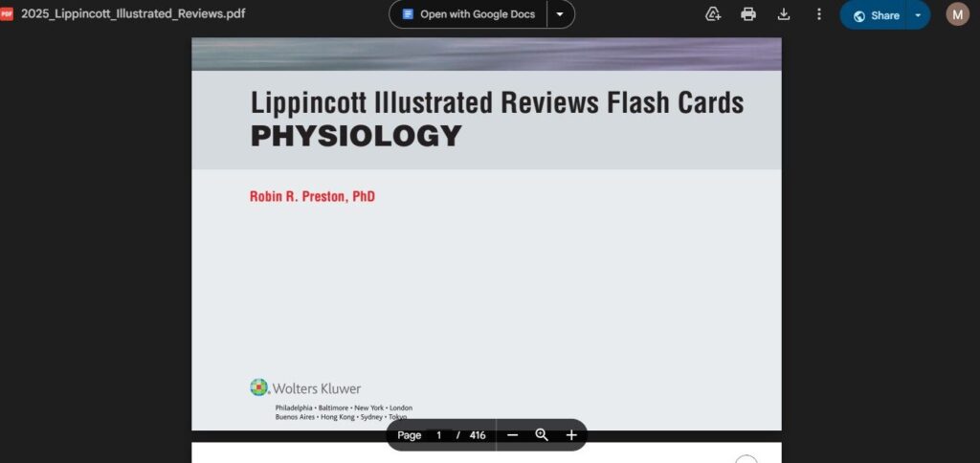Click the Wolters Kluwer globe logo
The image size is (980, 463).
click(x=258, y=387)
